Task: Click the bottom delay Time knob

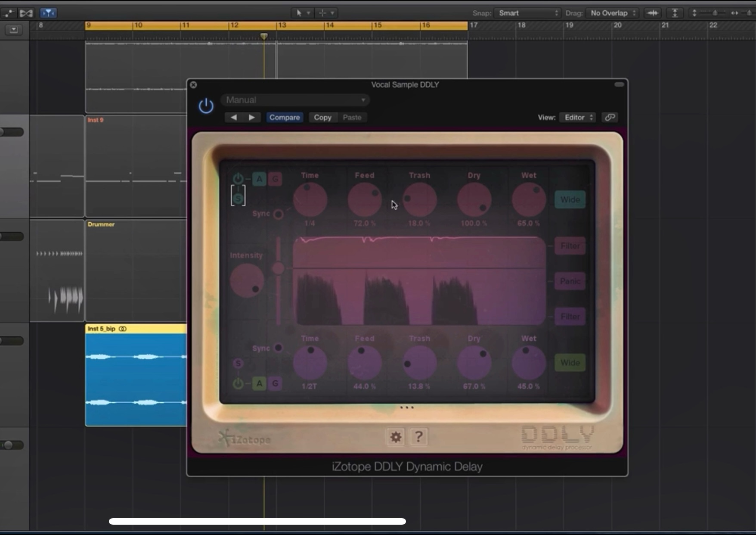Action: [310, 363]
